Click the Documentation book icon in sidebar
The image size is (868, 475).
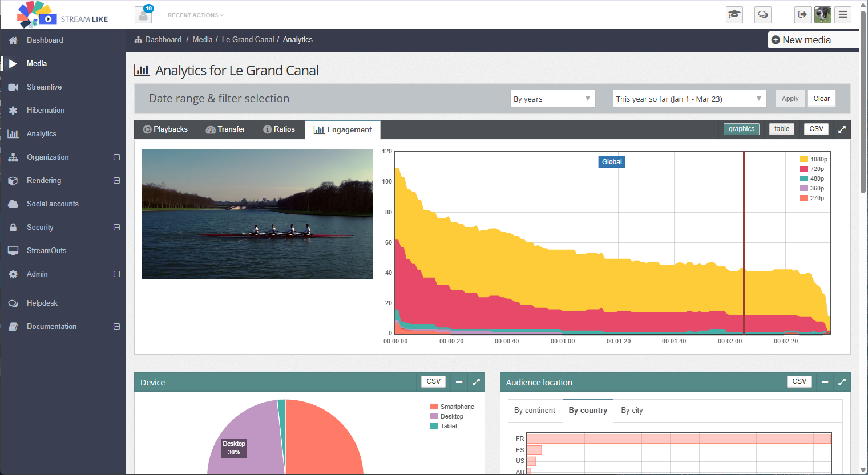(x=13, y=327)
